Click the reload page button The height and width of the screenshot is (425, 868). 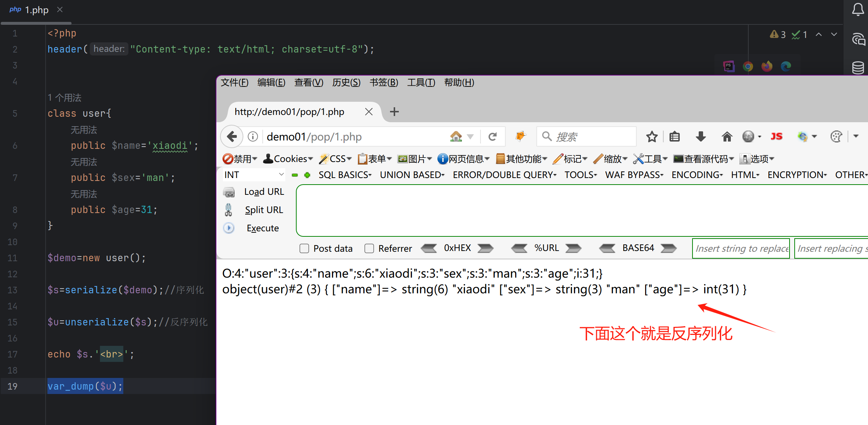tap(493, 136)
